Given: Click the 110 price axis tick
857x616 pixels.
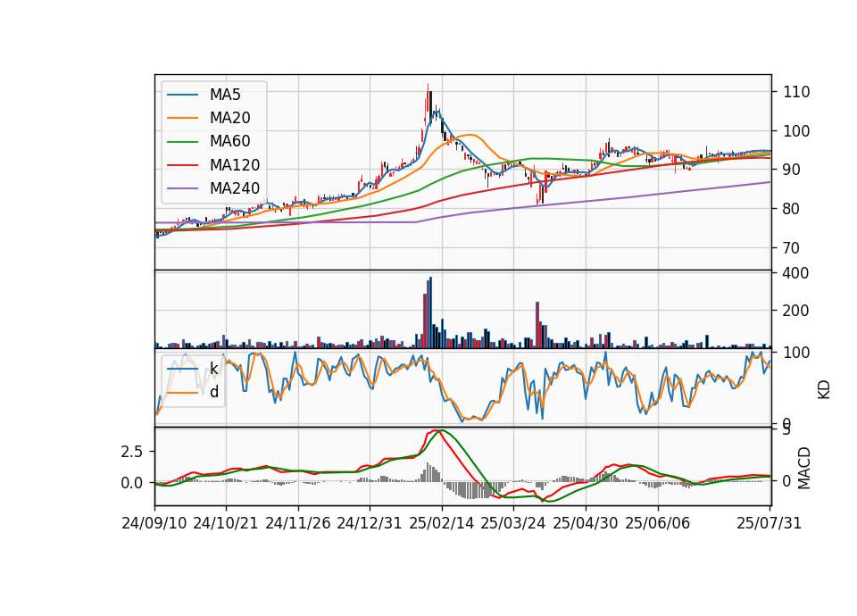Looking at the screenshot, I should click(796, 92).
